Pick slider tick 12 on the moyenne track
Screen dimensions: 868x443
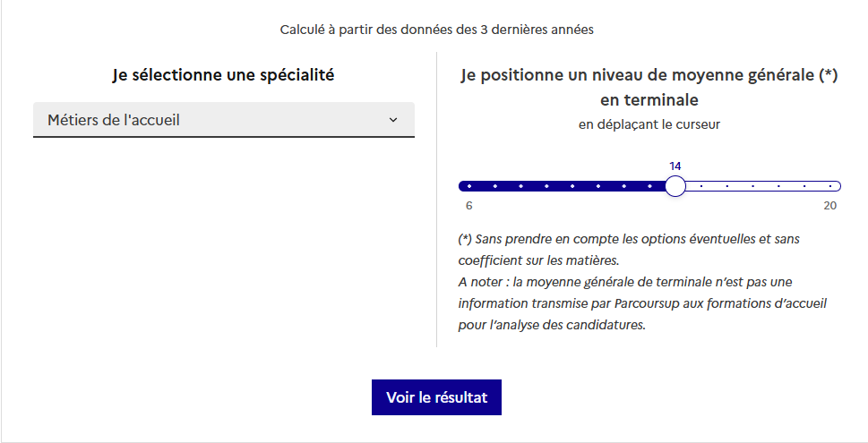coord(624,186)
